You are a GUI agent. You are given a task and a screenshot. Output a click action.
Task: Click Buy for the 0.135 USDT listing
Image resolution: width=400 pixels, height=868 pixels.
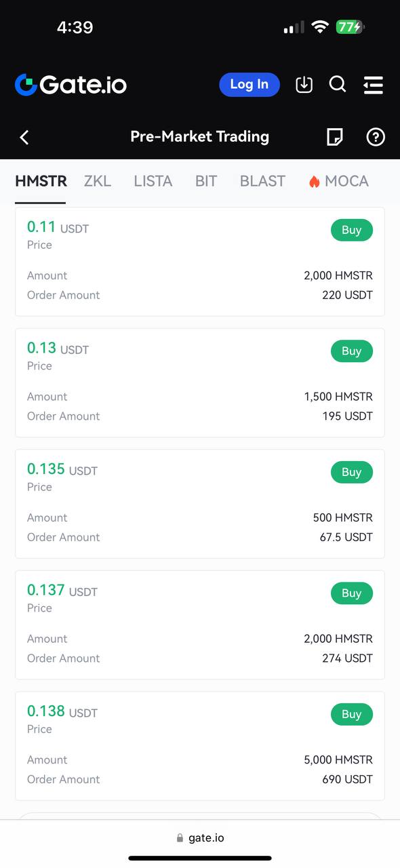351,472
